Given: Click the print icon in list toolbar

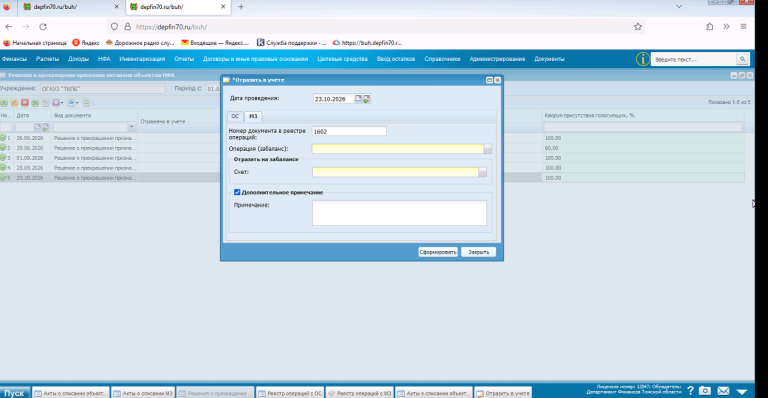Looking at the screenshot, I should [71, 102].
